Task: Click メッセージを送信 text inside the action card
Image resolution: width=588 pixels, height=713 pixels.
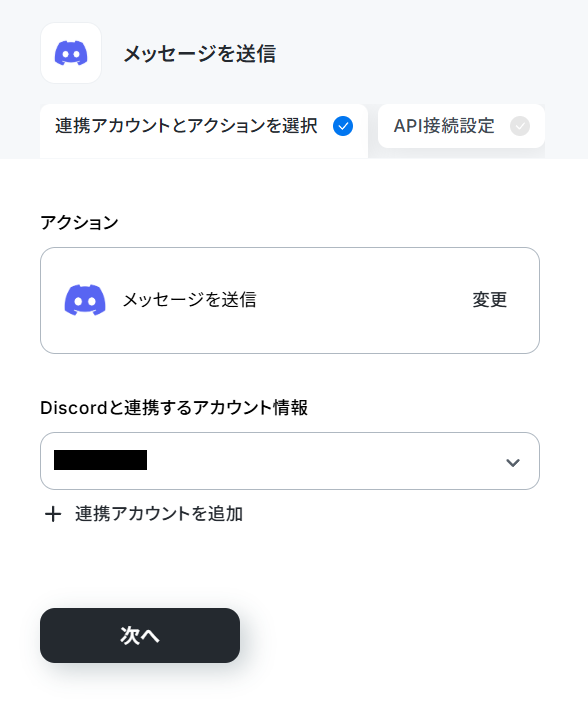Action: tap(190, 300)
